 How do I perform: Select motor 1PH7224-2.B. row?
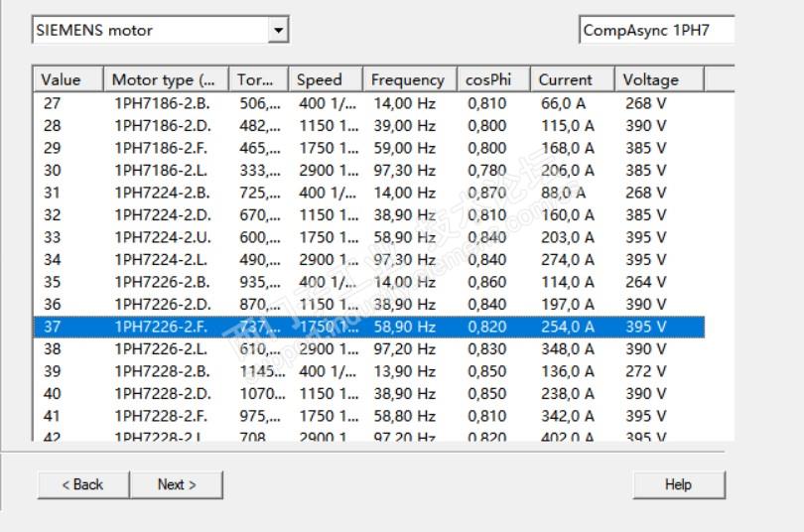point(369,193)
